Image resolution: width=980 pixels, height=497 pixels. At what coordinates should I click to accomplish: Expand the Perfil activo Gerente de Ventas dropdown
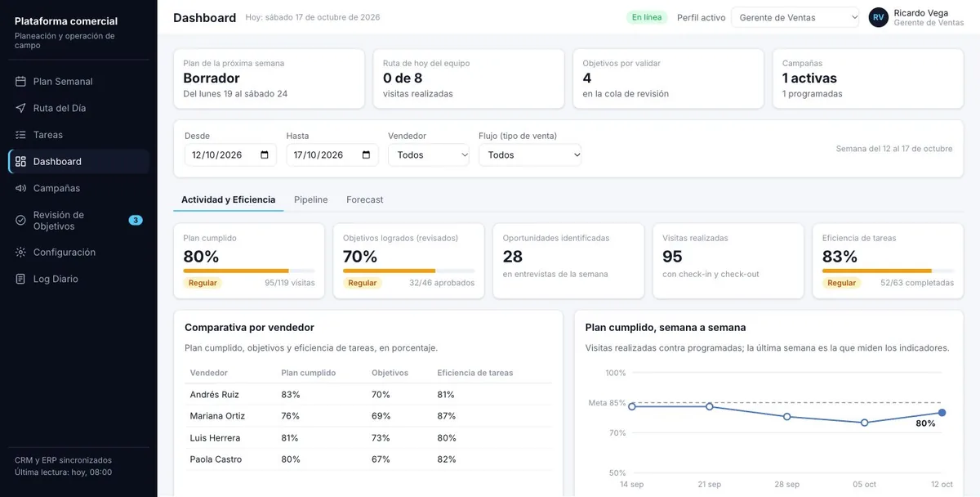click(795, 17)
